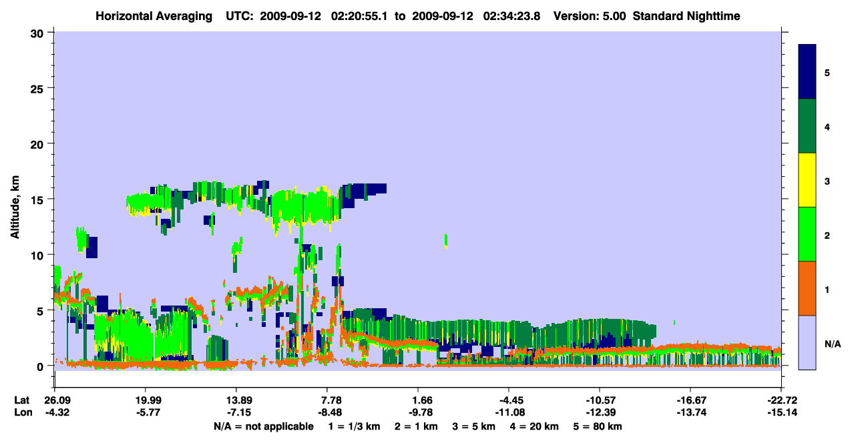
Task: Click legend text '5 = 80 km'
Action: click(598, 426)
